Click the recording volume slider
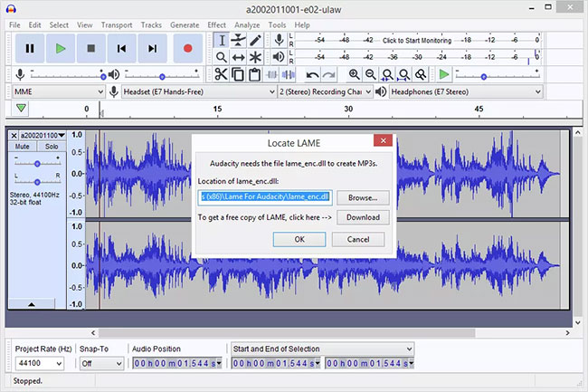 [x=68, y=76]
